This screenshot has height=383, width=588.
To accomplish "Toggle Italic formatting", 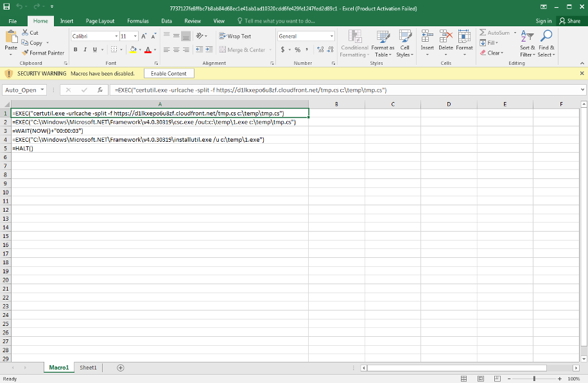I will pos(85,49).
